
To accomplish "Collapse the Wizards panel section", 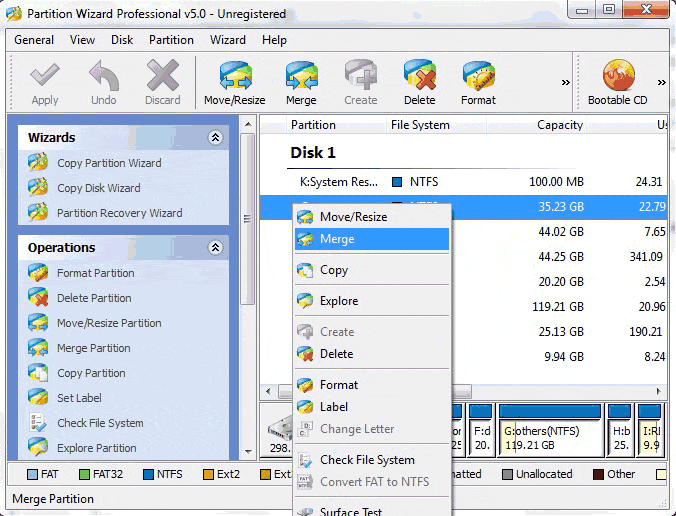I will (215, 138).
